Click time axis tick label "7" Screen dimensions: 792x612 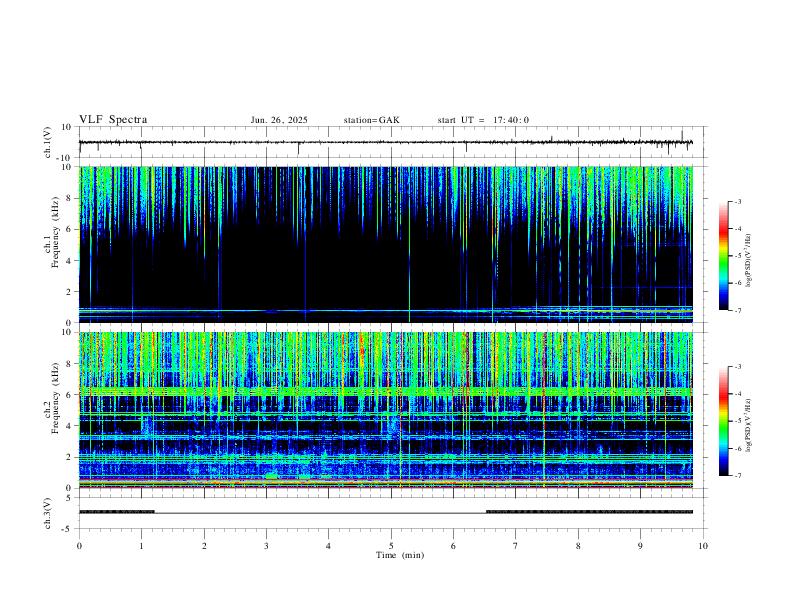tap(516, 546)
